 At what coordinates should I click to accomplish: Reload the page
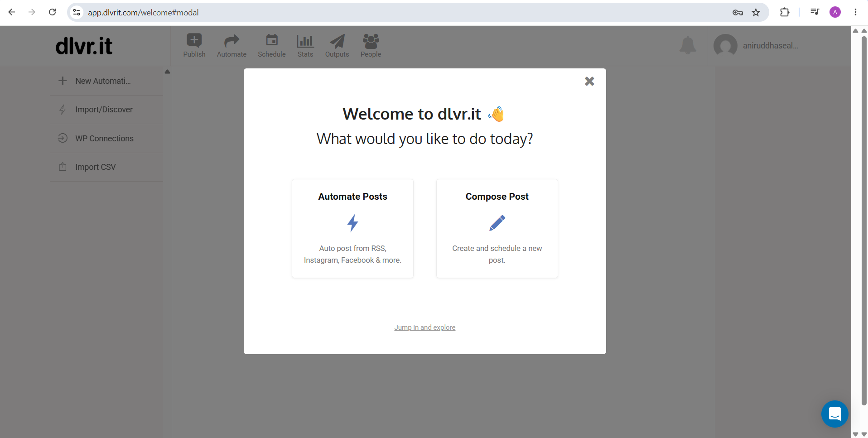click(53, 12)
